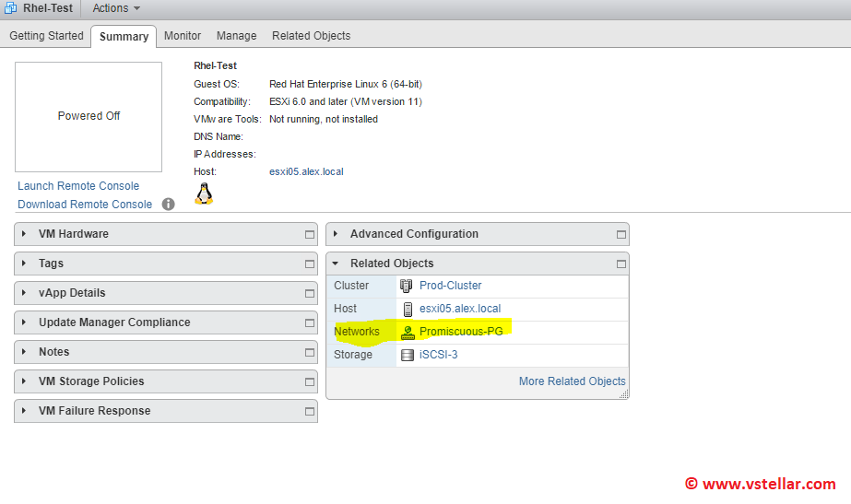Screen dimensions: 851x504
Task: Open the host link esxi05.alex.local in summary details
Action: 306,171
